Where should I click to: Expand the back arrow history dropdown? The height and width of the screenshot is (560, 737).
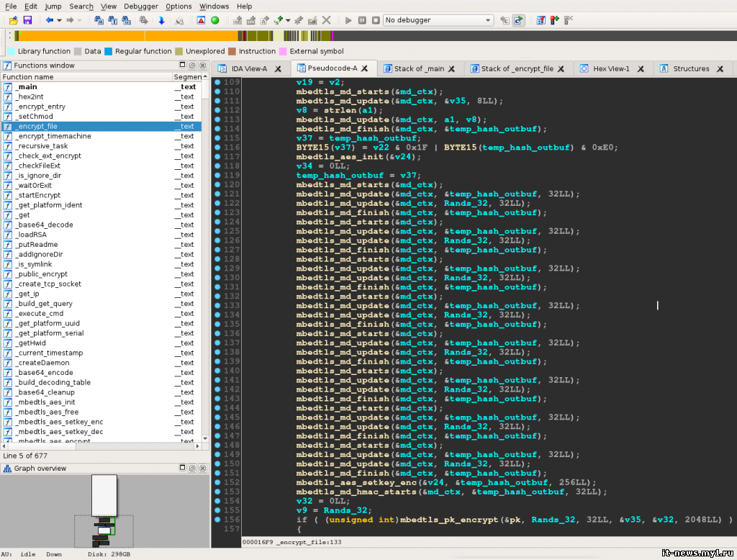pyautogui.click(x=59, y=20)
